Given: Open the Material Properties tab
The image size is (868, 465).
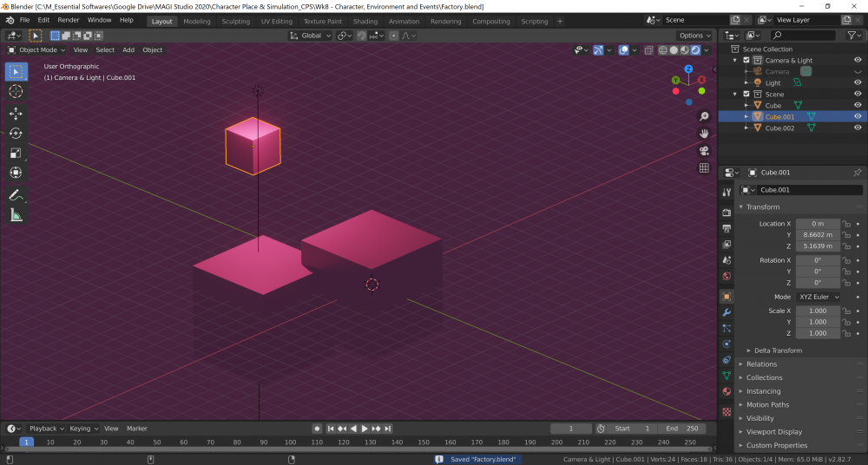Looking at the screenshot, I should (x=727, y=391).
